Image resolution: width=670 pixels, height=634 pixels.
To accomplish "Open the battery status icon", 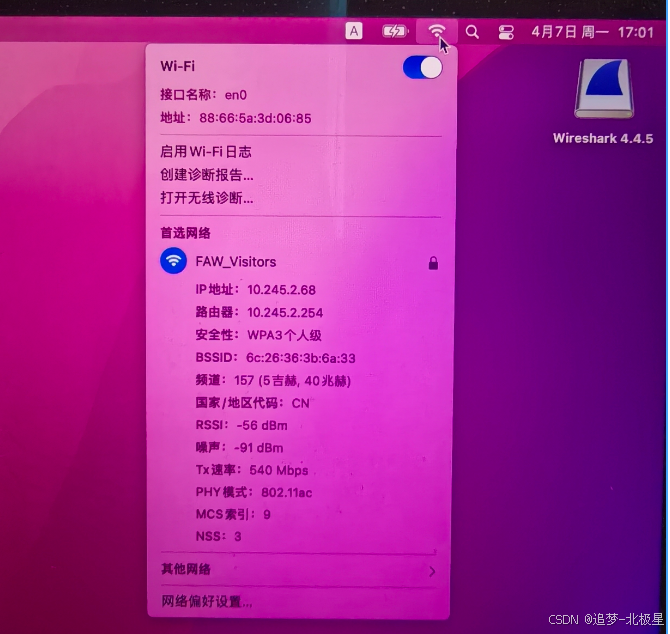I will 395,31.
